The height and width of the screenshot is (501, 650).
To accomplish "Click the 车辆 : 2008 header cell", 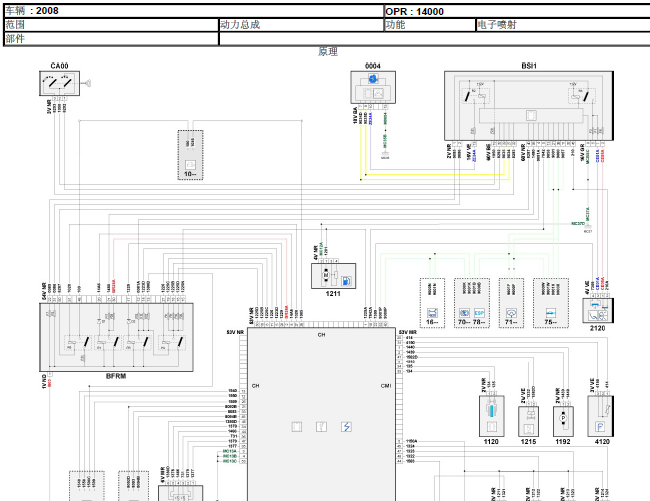I will pos(194,11).
